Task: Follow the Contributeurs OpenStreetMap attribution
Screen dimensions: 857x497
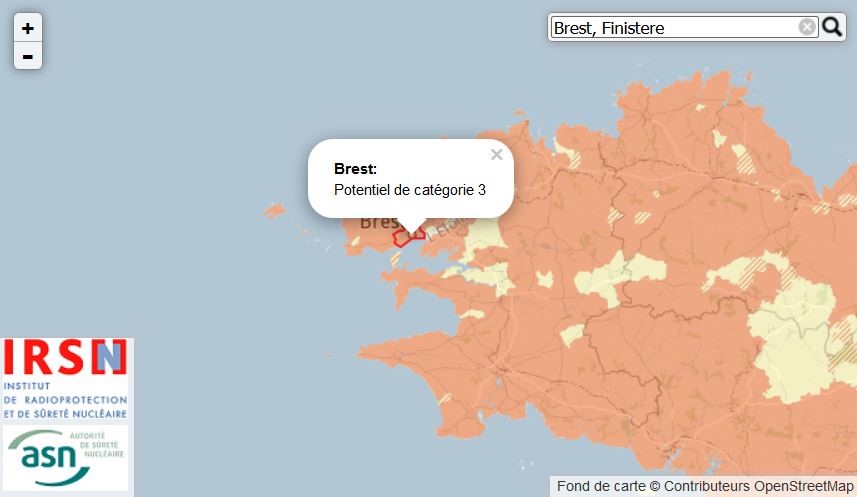Action: tap(758, 486)
